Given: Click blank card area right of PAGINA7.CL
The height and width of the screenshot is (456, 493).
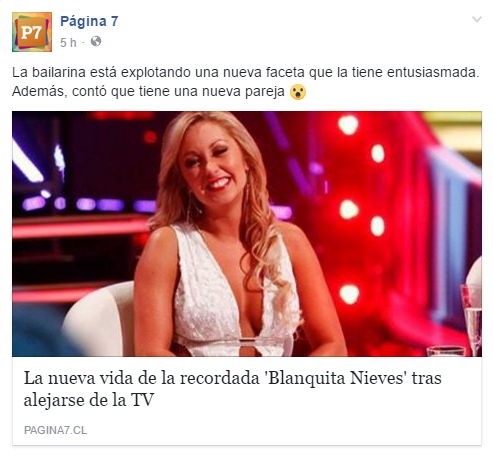Looking at the screenshot, I should 283,430.
